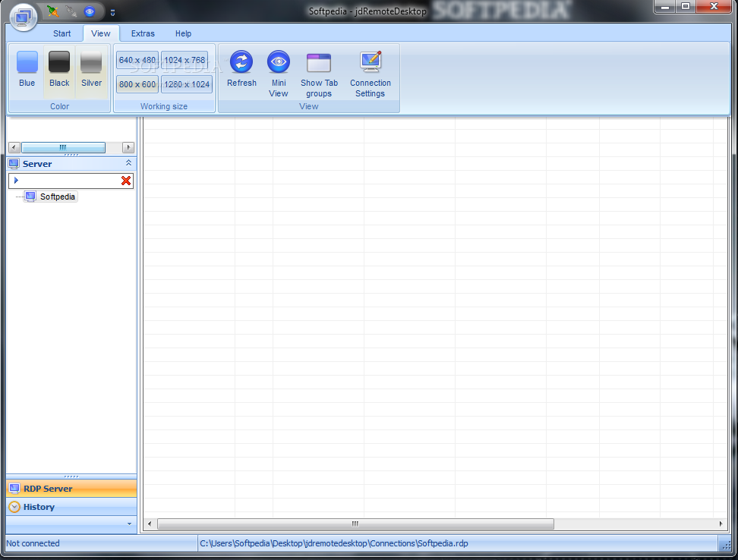Click left arrow of main area scrollbar

click(150, 524)
